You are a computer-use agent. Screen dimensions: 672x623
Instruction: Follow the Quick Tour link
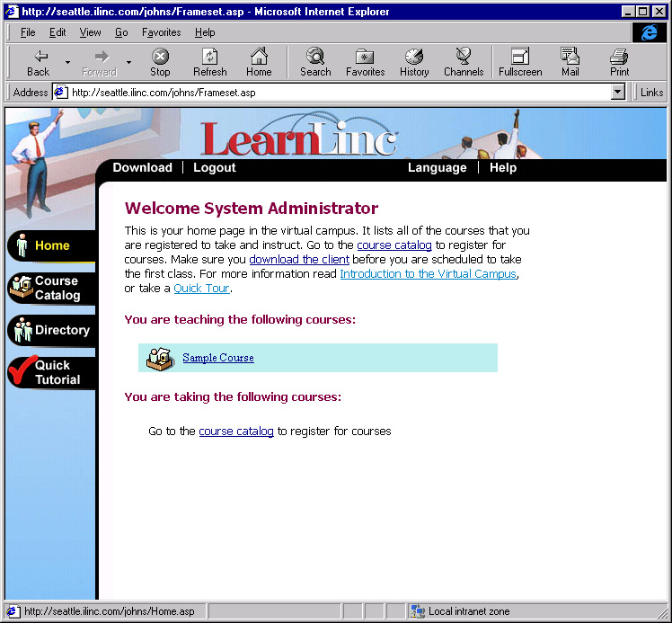(x=201, y=289)
